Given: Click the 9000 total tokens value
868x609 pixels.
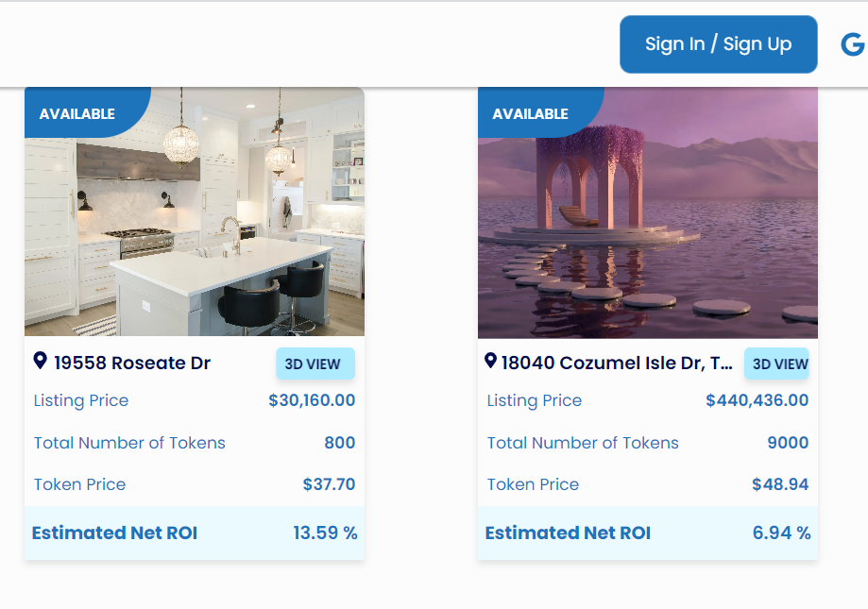Looking at the screenshot, I should 788,443.
